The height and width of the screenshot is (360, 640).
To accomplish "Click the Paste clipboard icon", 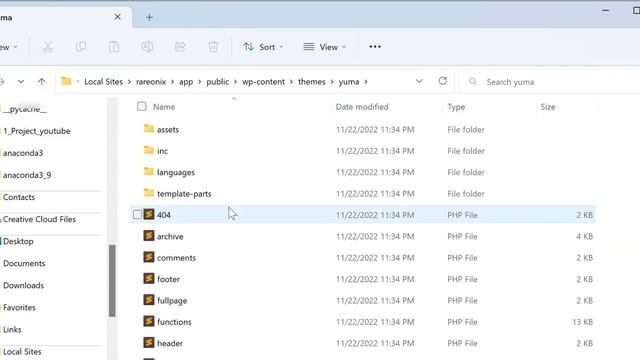I will coord(114,47).
